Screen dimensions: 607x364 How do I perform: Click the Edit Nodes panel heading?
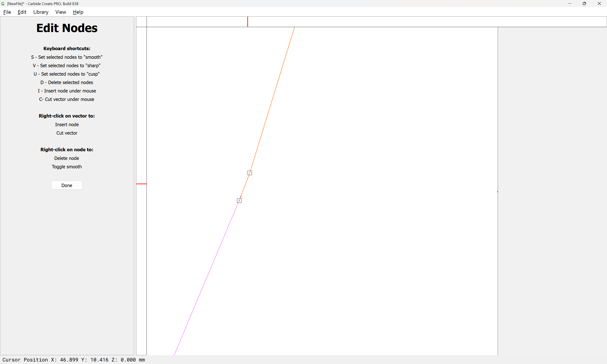click(67, 28)
